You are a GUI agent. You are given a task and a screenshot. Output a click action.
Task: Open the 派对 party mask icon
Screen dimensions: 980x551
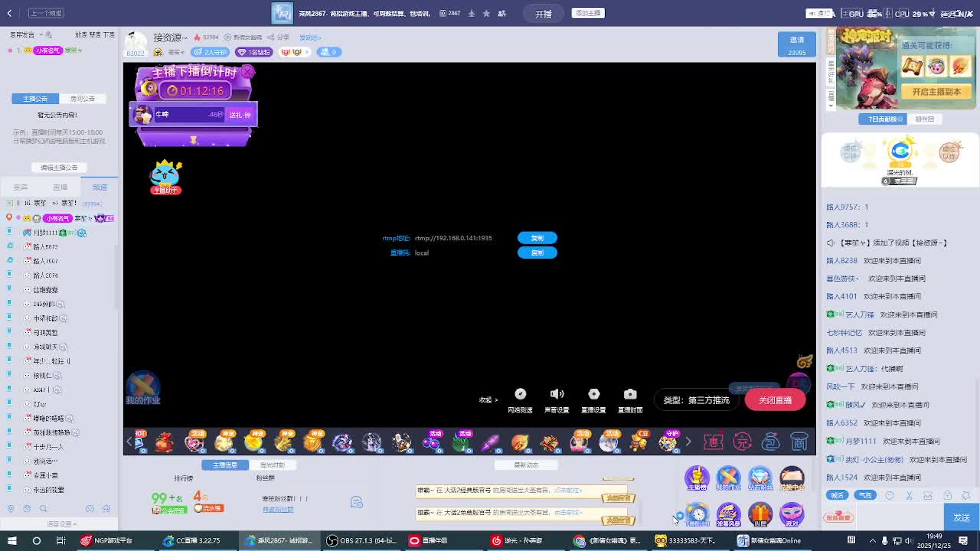(x=792, y=513)
